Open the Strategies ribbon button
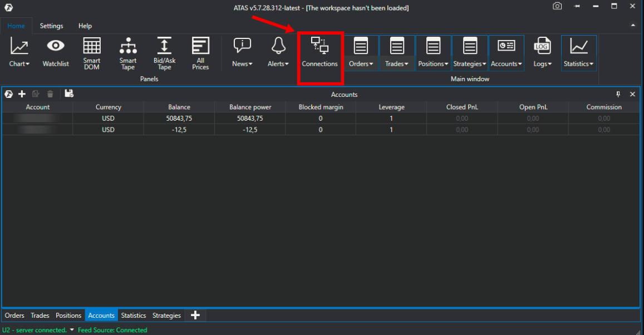Screen dimensions: 644x335 pyautogui.click(x=469, y=52)
